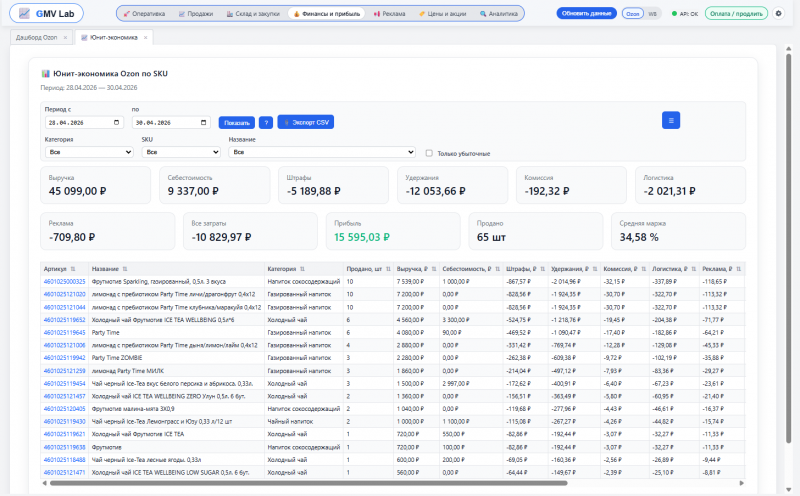Open SKU link 4601025121006
This screenshot has height=496, width=800.
point(64,345)
